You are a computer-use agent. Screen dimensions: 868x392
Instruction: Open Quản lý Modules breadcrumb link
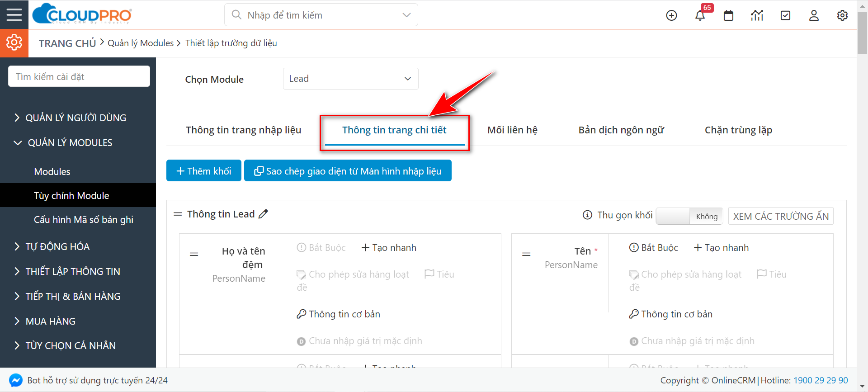(x=141, y=43)
